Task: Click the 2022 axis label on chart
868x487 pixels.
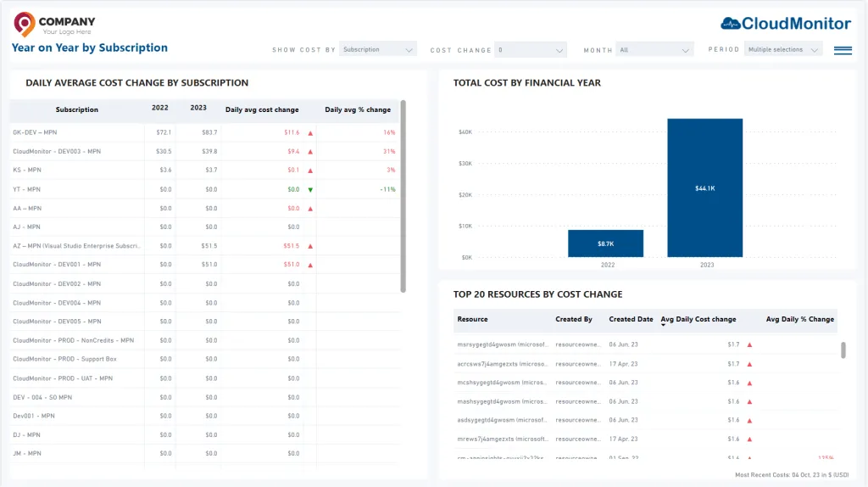Action: pyautogui.click(x=608, y=265)
